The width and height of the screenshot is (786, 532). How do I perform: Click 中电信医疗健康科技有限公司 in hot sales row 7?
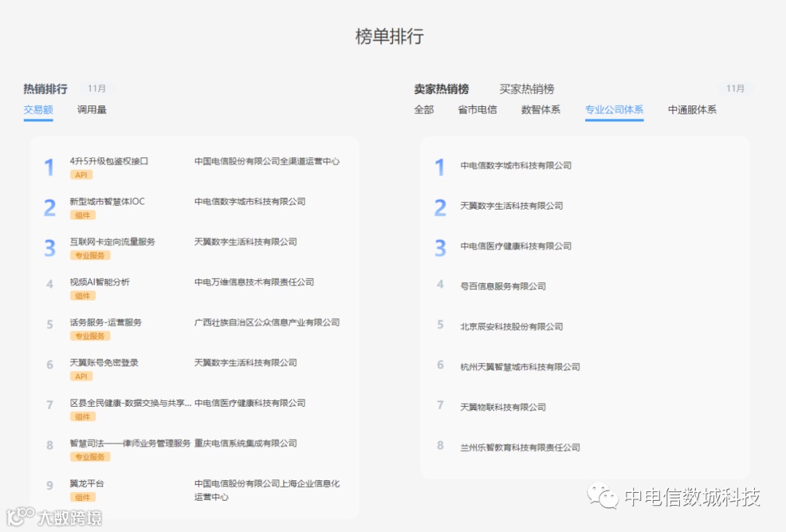click(x=250, y=403)
